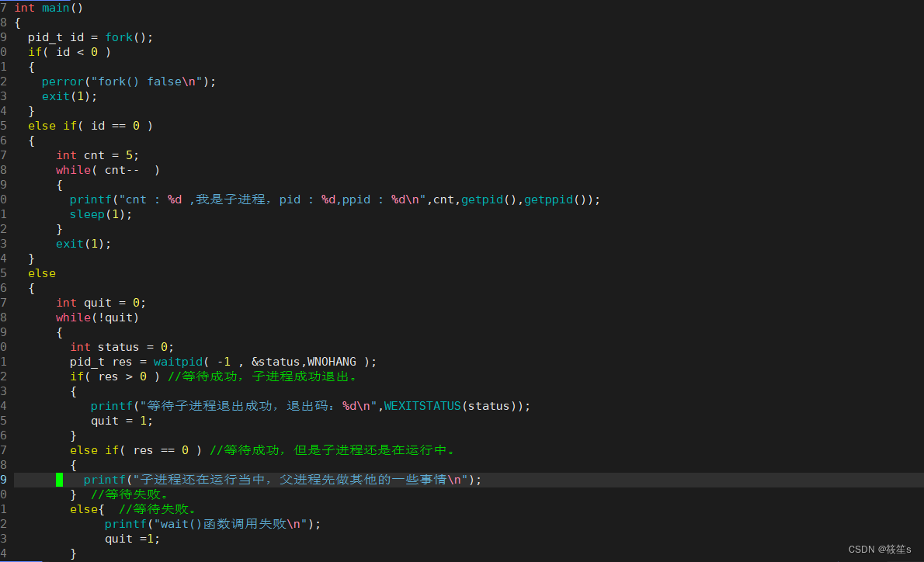Image resolution: width=924 pixels, height=562 pixels.
Task: Click the 'while( cnt-- )' loop line
Action: [108, 170]
